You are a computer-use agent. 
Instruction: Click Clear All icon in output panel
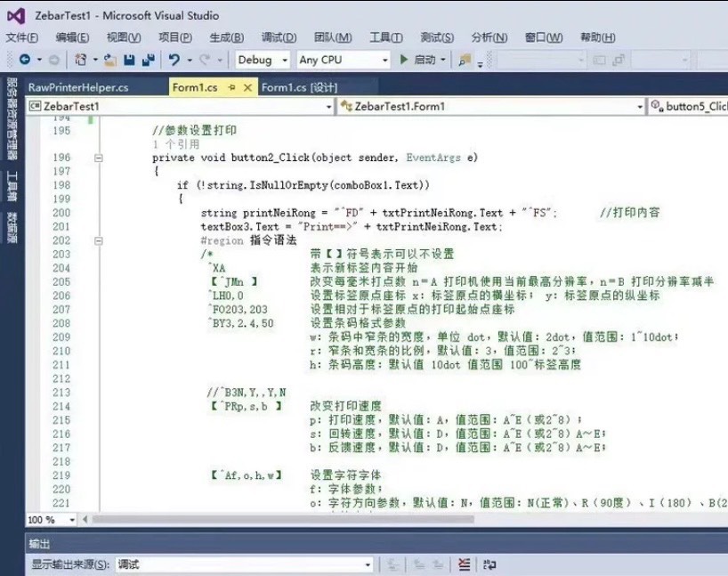tap(464, 564)
